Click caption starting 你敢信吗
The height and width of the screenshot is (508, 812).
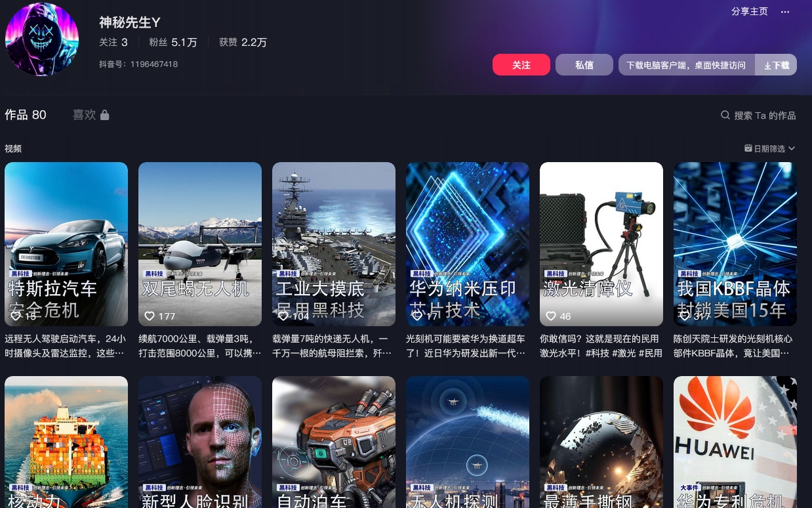pyautogui.click(x=601, y=346)
